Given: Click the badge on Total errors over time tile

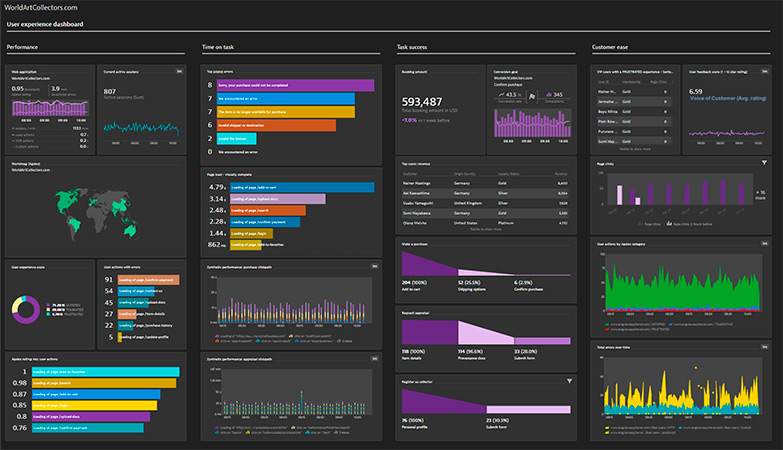Looking at the screenshot, I should 764,345.
